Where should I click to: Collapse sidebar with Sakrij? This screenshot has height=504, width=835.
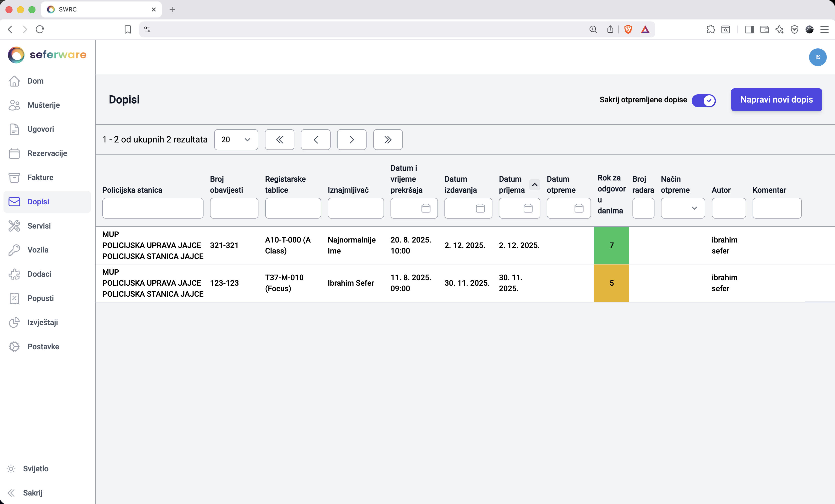tap(32, 493)
